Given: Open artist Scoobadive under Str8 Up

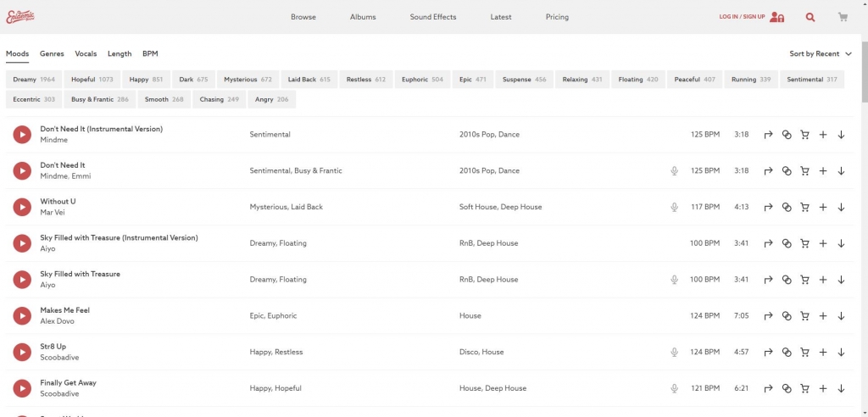Looking at the screenshot, I should pos(59,358).
